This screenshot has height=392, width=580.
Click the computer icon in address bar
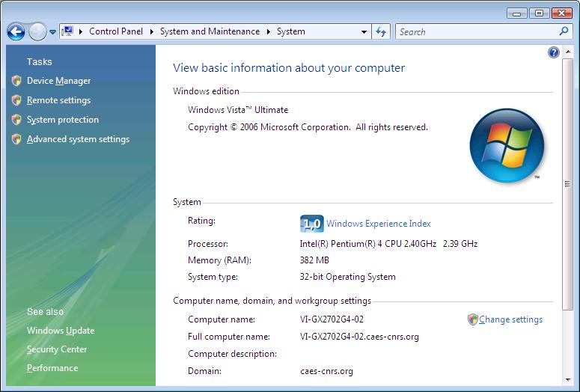pos(67,31)
